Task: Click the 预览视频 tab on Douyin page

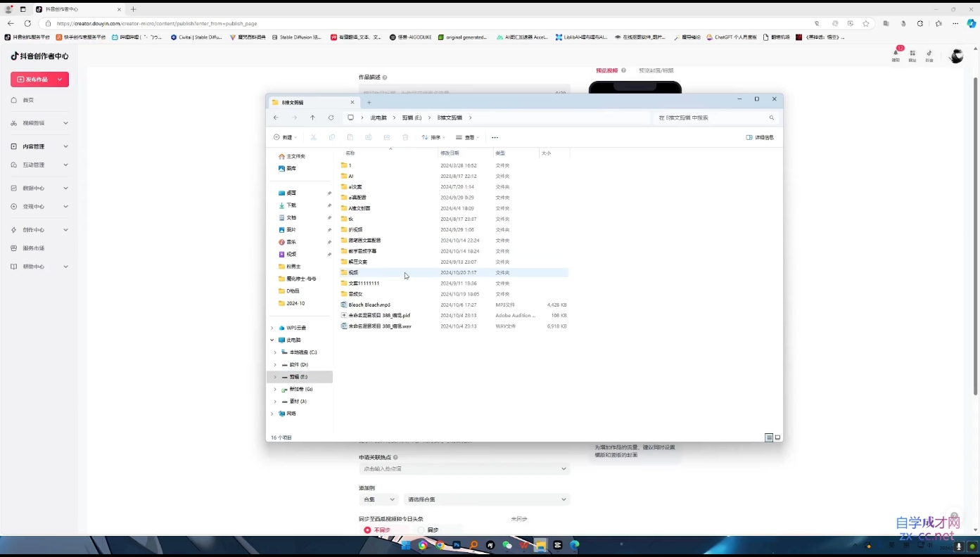Action: click(606, 70)
